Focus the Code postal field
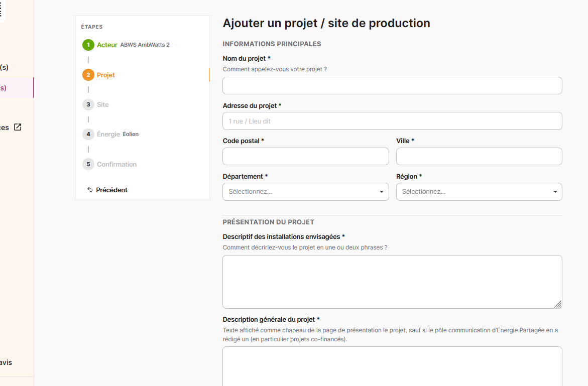 [306, 156]
